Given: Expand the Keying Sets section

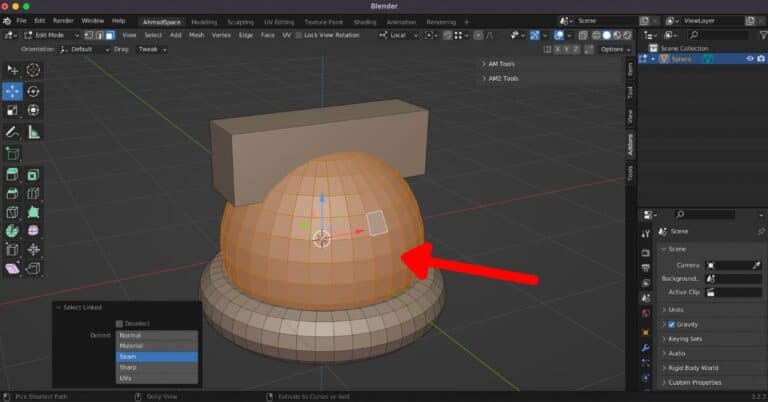Looking at the screenshot, I should pyautogui.click(x=685, y=339).
